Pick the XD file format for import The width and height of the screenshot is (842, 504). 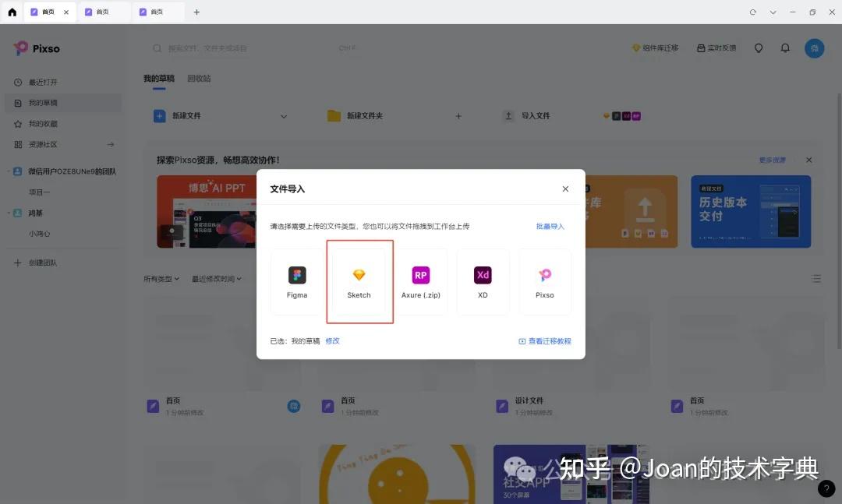(483, 280)
